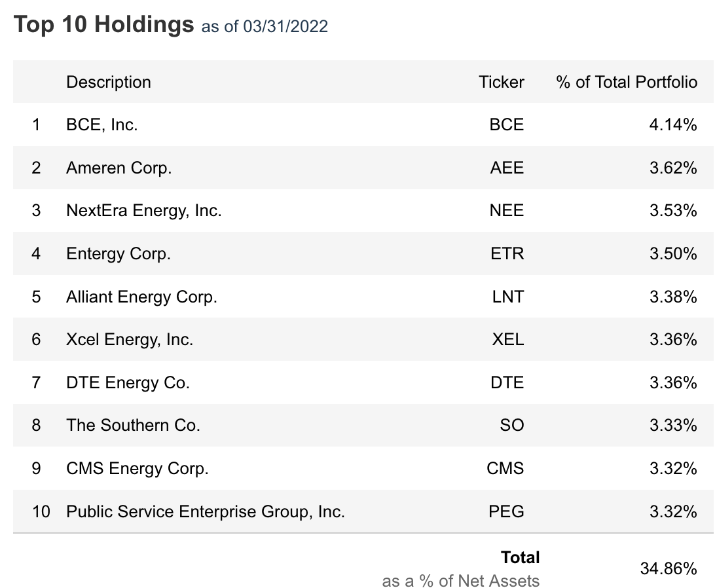Select NextEra Energy, Inc. row
The height and width of the screenshot is (588, 715).
[144, 210]
